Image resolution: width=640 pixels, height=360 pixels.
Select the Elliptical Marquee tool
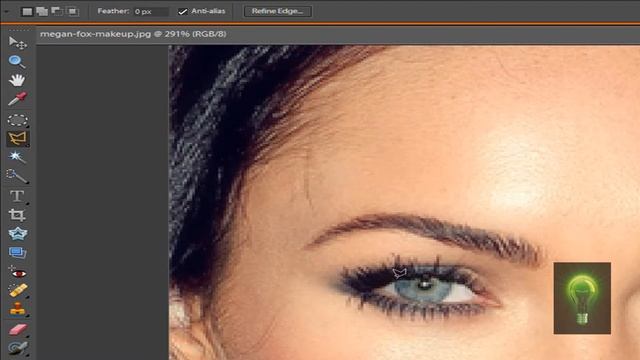(17, 120)
